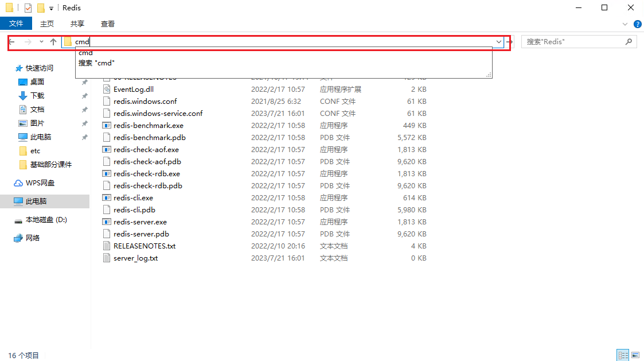This screenshot has width=644, height=361.
Task: Switch to the 查看 ribbon tab
Action: coord(108,24)
